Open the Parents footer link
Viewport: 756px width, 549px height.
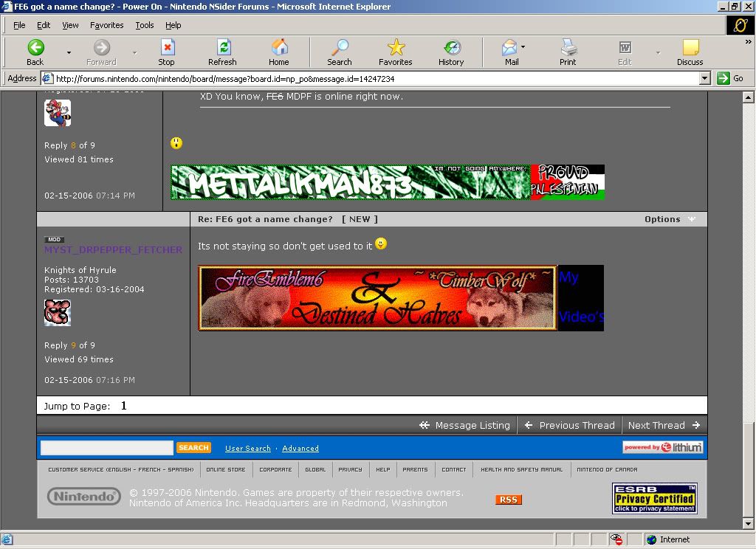415,469
